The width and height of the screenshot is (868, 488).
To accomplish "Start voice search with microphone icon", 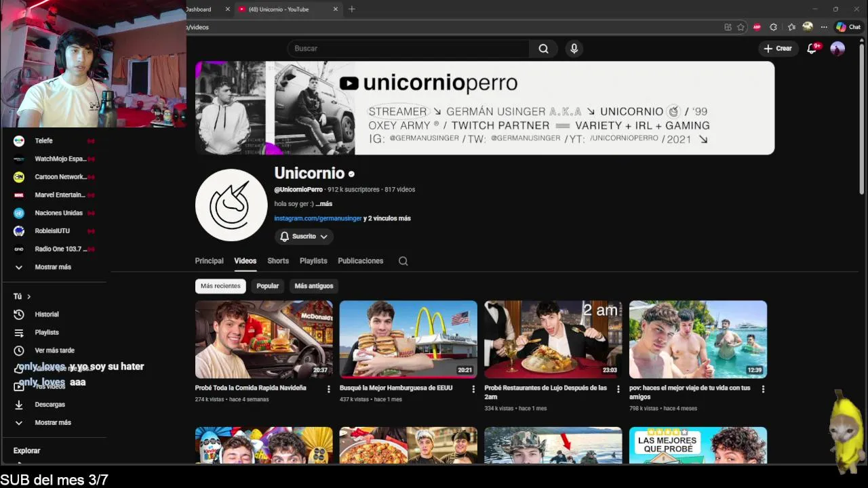I will pos(574,49).
